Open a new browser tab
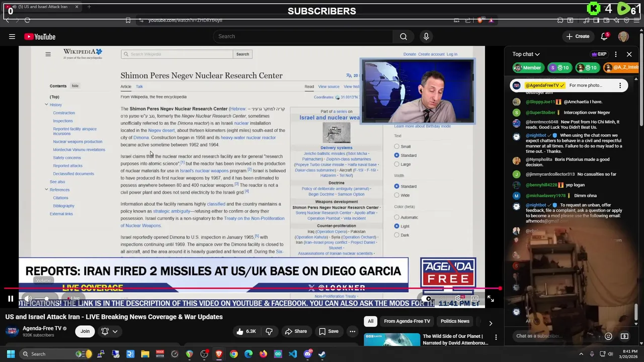 pyautogui.click(x=89, y=7)
